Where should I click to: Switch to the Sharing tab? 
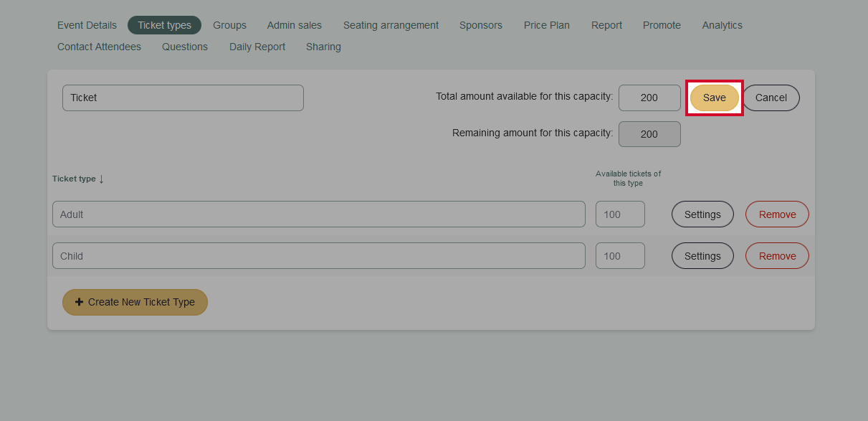[x=323, y=47]
